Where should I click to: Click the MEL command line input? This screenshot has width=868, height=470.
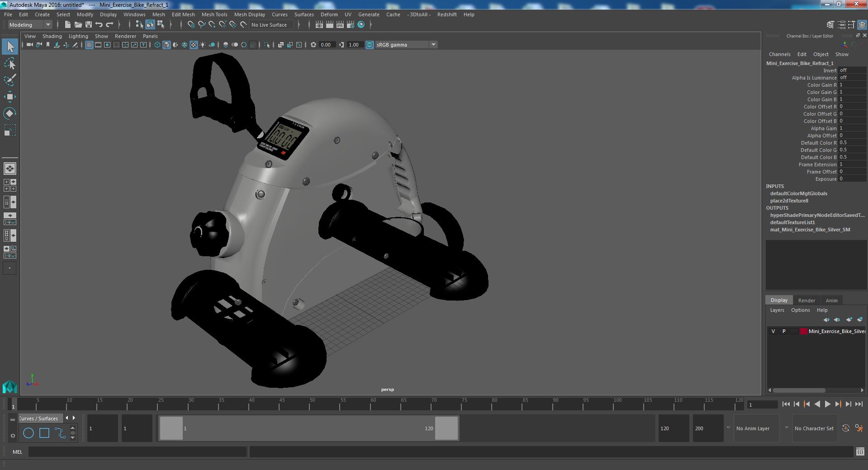[x=137, y=451]
